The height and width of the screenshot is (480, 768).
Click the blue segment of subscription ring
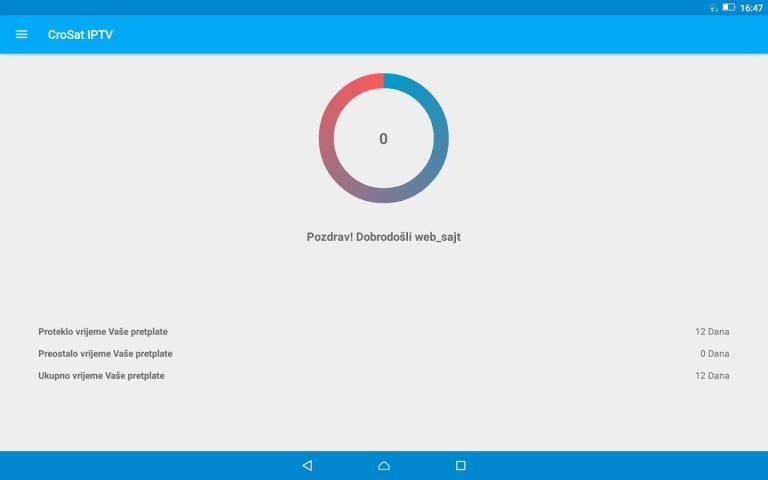pyautogui.click(x=434, y=110)
